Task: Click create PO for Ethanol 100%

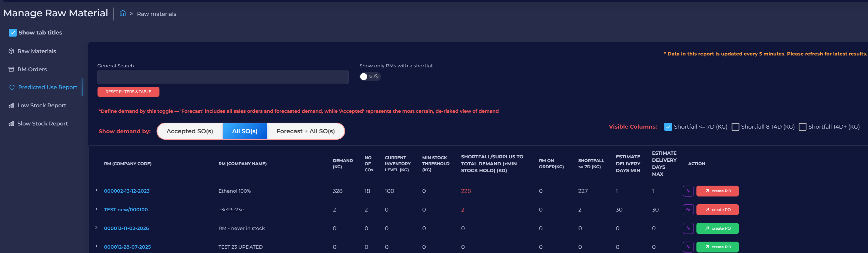Action: pos(718,191)
